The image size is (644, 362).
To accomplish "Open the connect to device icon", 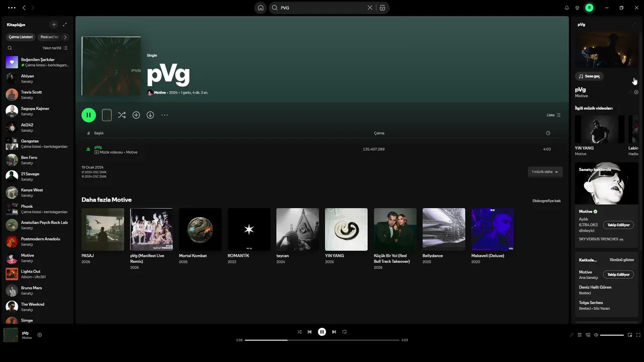I will [588, 335].
